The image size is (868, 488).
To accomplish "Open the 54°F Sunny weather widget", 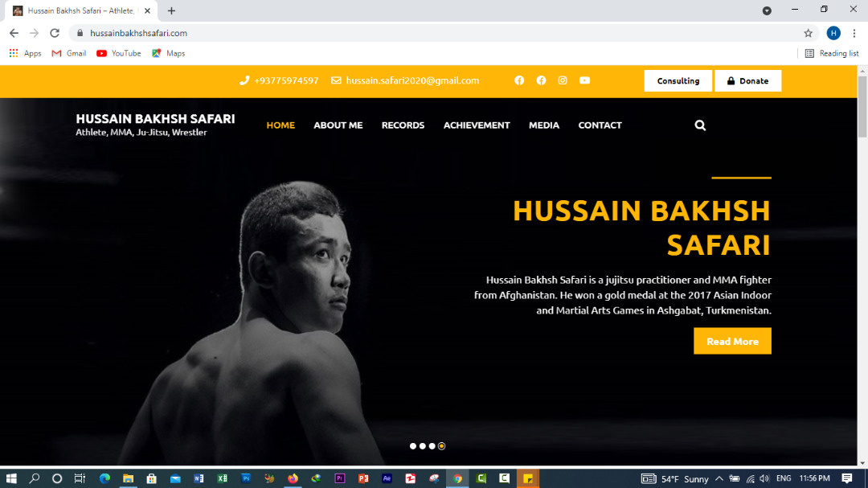I will pos(675,478).
